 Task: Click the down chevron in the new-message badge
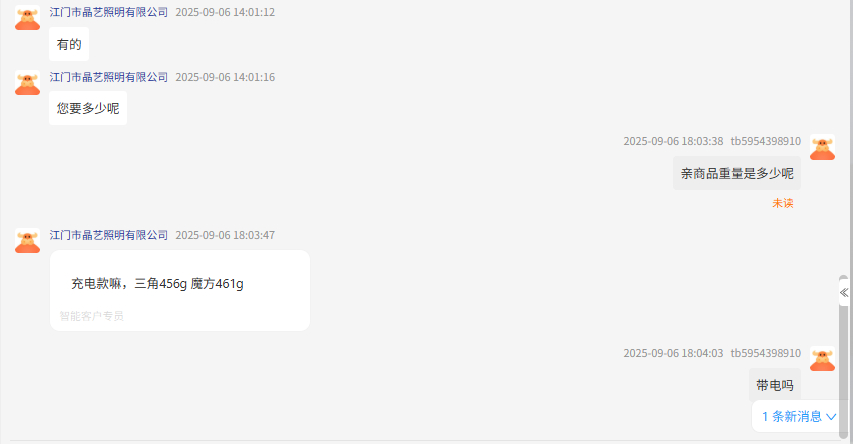(831, 417)
